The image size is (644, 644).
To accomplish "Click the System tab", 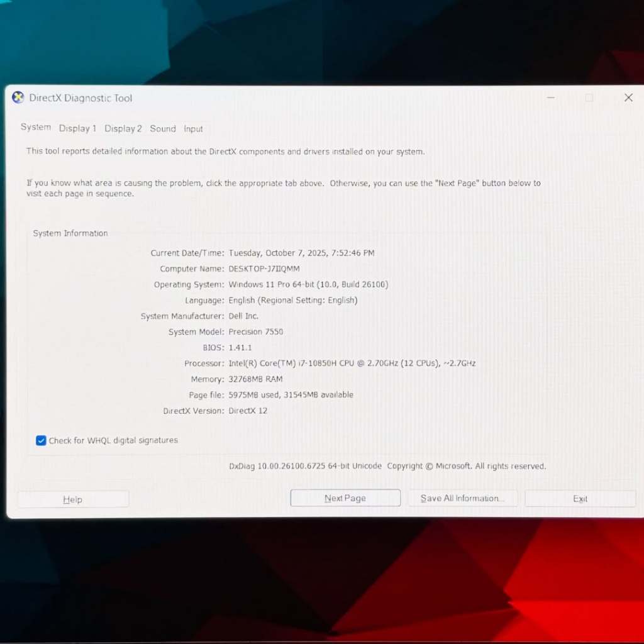I will pos(36,127).
